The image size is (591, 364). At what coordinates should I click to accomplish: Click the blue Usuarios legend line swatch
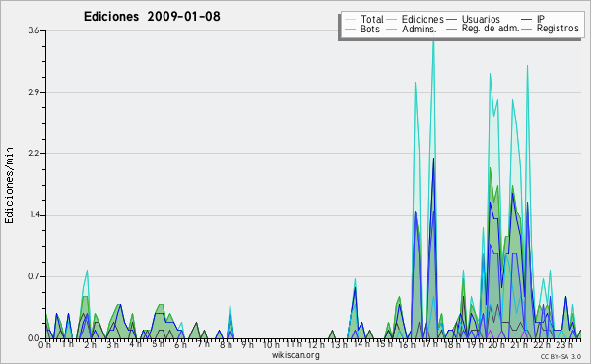coord(451,20)
